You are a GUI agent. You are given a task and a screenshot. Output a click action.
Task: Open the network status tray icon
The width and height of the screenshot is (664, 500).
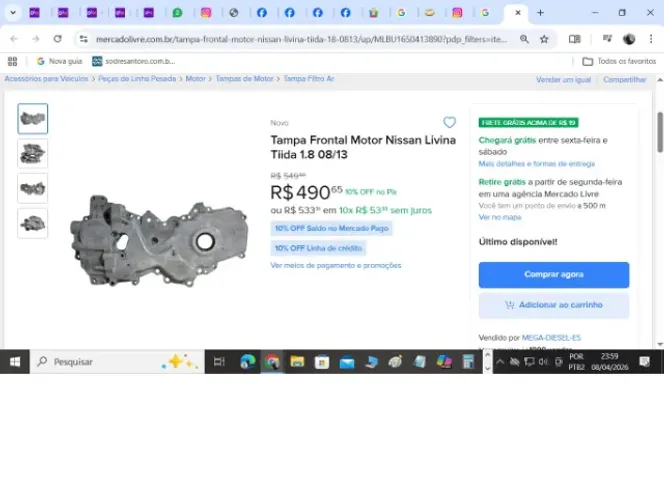529,362
